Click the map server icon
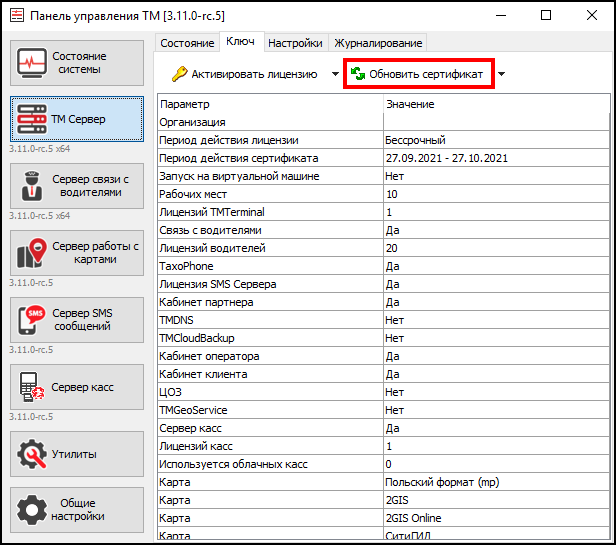The image size is (616, 545). click(33, 253)
